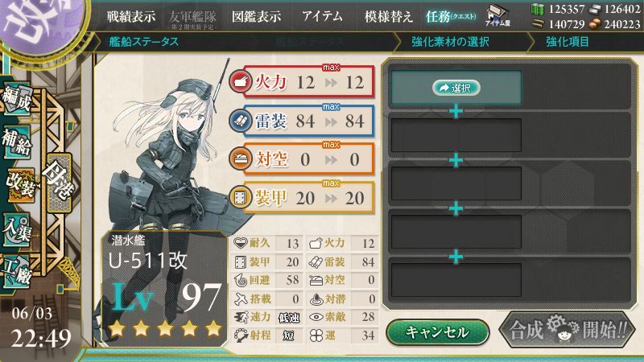
Task: Select the second empty material slot
Action: (456, 135)
